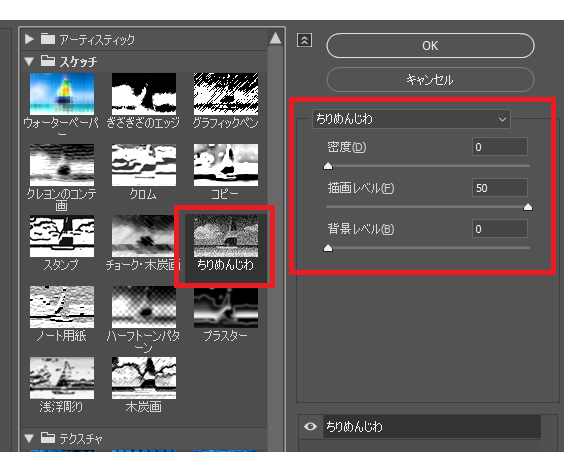Click the 描画レベル value field
The width and height of the screenshot is (564, 452).
point(500,188)
